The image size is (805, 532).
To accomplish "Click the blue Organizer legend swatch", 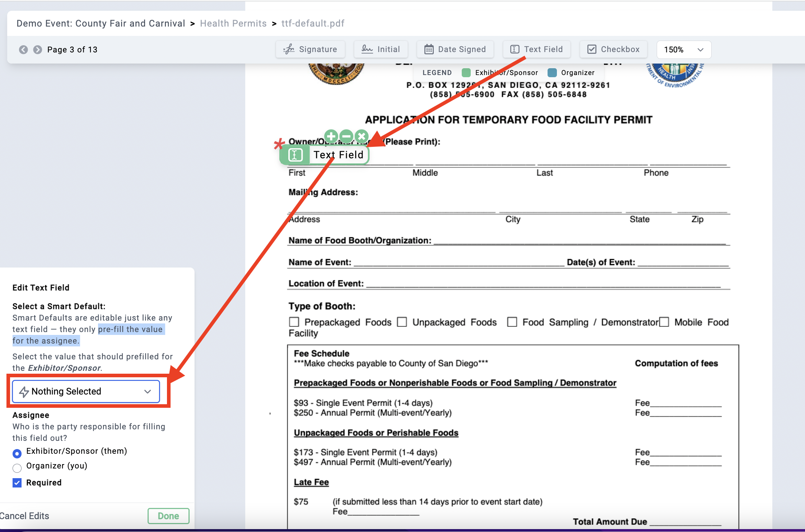I will [552, 73].
